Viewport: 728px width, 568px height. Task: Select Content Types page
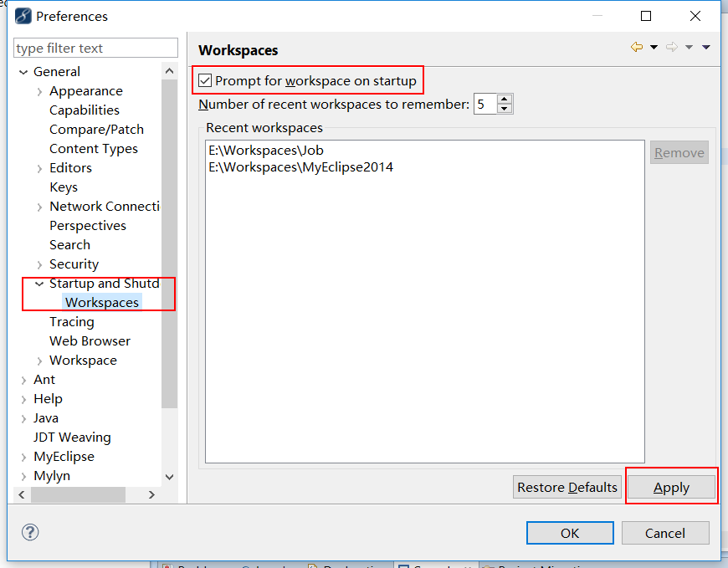(94, 149)
